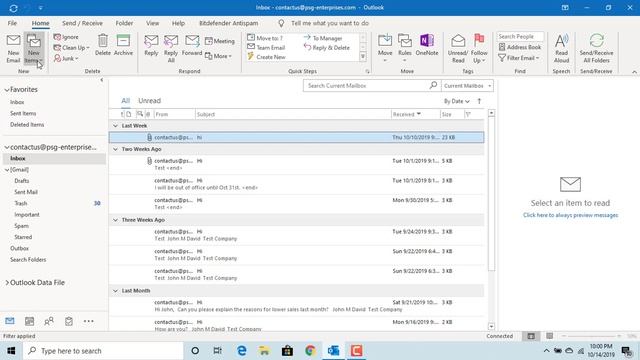Click the Archive icon
This screenshot has width=640, height=360.
123,41
